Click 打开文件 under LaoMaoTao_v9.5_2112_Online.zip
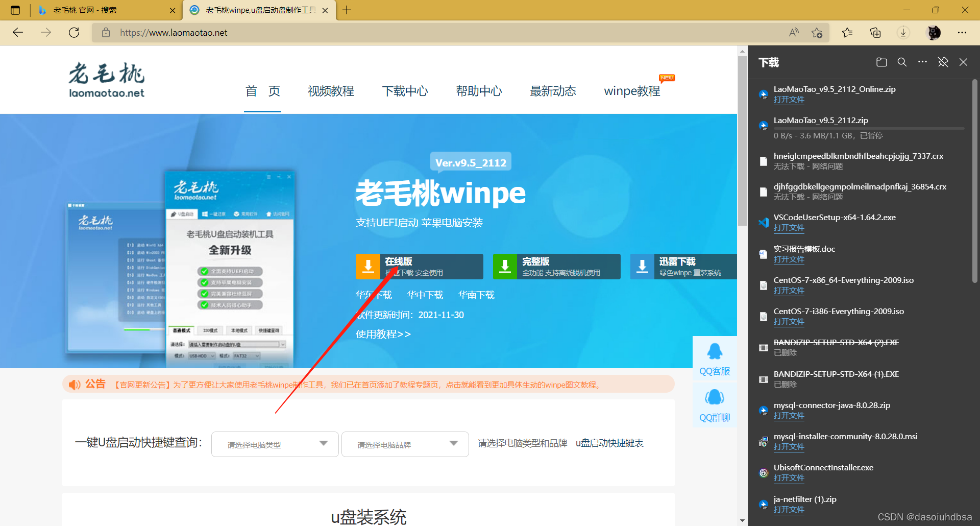 (789, 100)
